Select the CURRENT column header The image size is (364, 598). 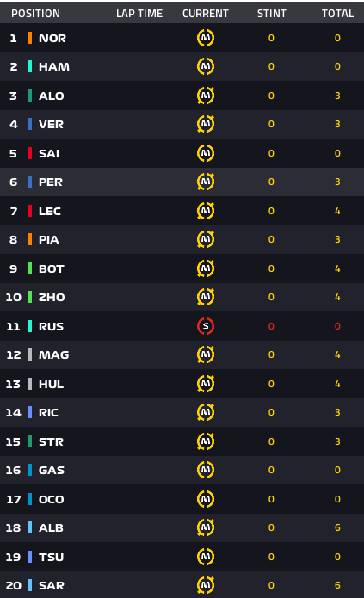(206, 14)
